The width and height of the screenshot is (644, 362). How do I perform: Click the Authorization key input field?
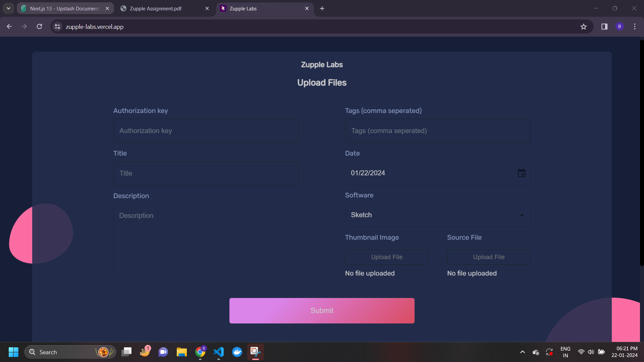click(x=206, y=131)
